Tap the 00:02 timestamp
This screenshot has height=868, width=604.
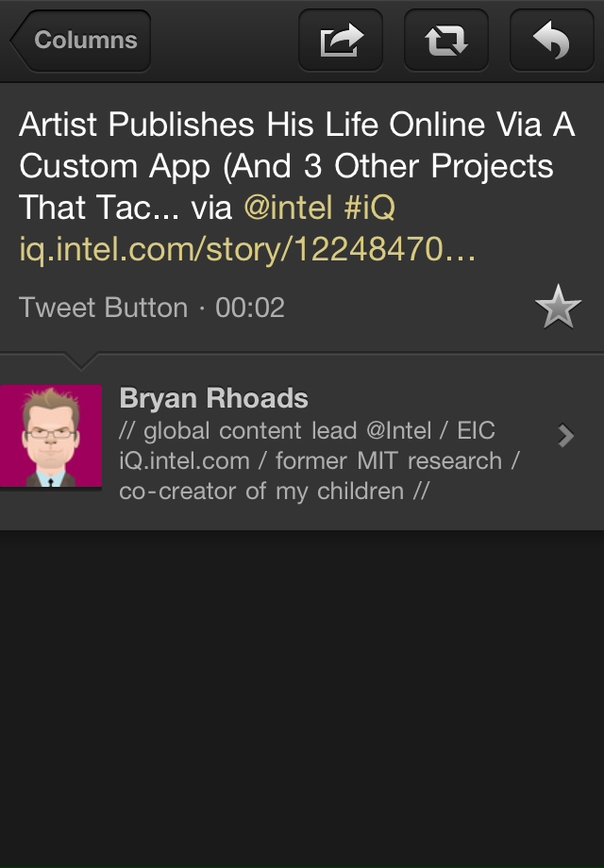tap(250, 308)
